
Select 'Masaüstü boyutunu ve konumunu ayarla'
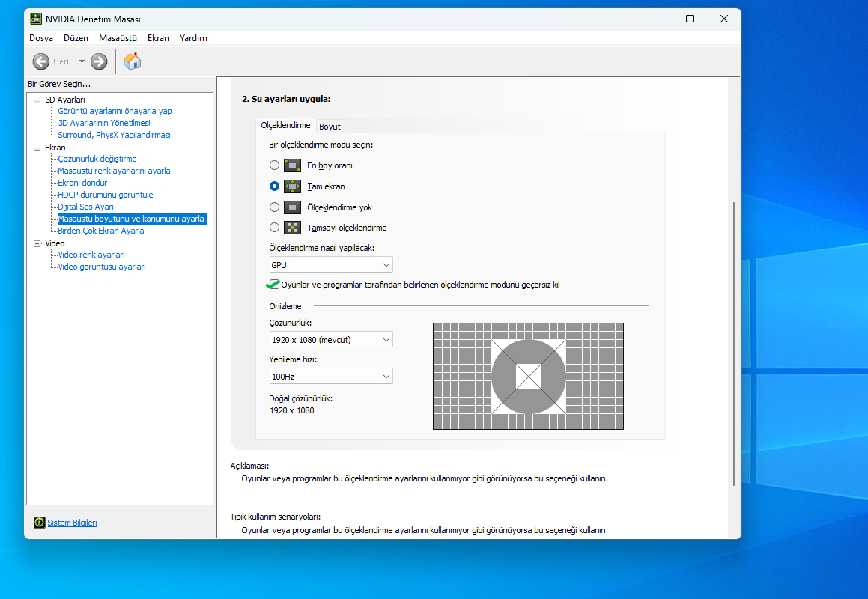click(x=133, y=219)
